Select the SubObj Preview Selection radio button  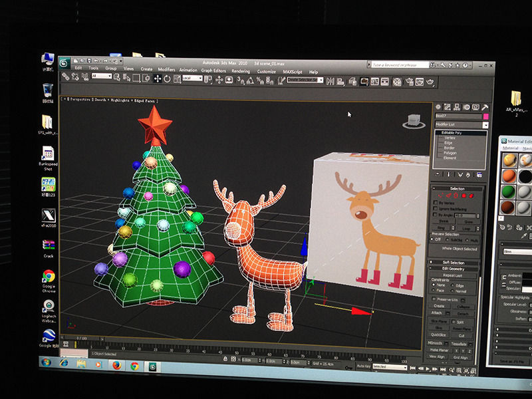(448, 239)
